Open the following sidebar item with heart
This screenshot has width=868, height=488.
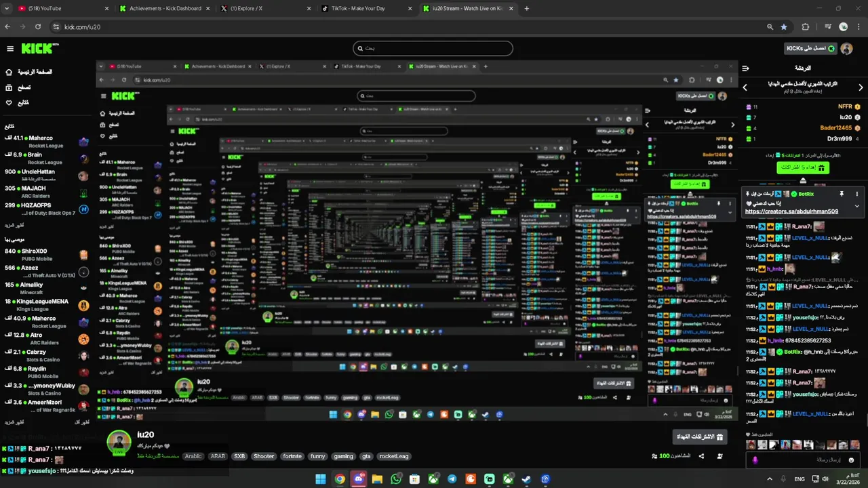pos(18,103)
